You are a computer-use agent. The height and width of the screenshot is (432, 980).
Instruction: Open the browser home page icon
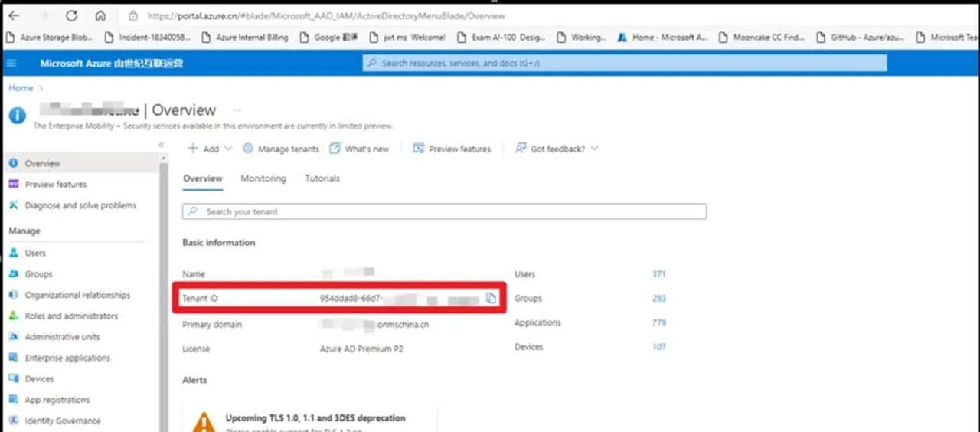point(100,15)
